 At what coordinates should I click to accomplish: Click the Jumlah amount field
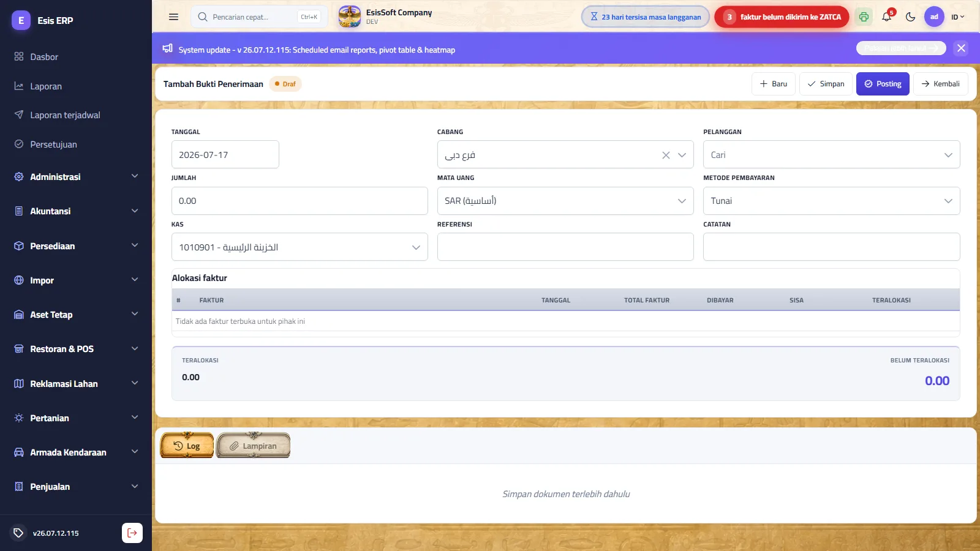(300, 201)
